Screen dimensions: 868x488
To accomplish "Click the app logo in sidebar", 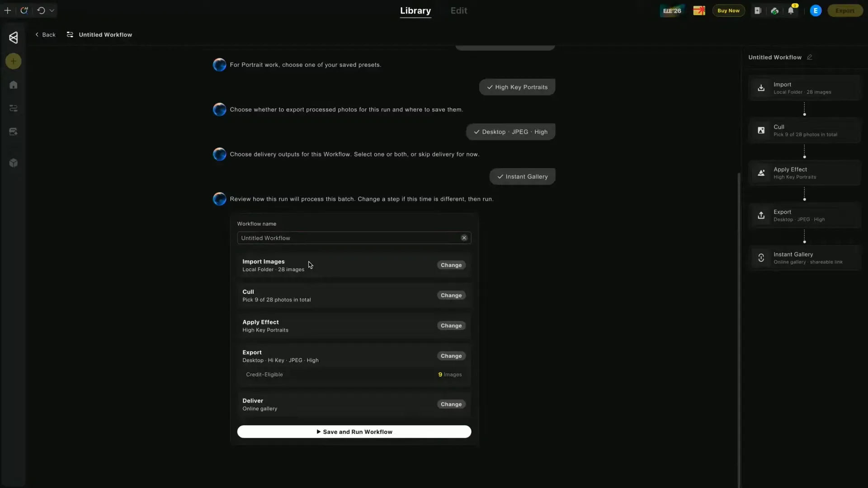I will pos(14,38).
